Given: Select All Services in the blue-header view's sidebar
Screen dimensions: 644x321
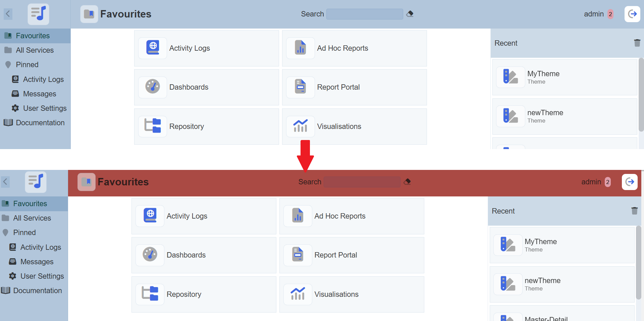Looking at the screenshot, I should click(35, 50).
